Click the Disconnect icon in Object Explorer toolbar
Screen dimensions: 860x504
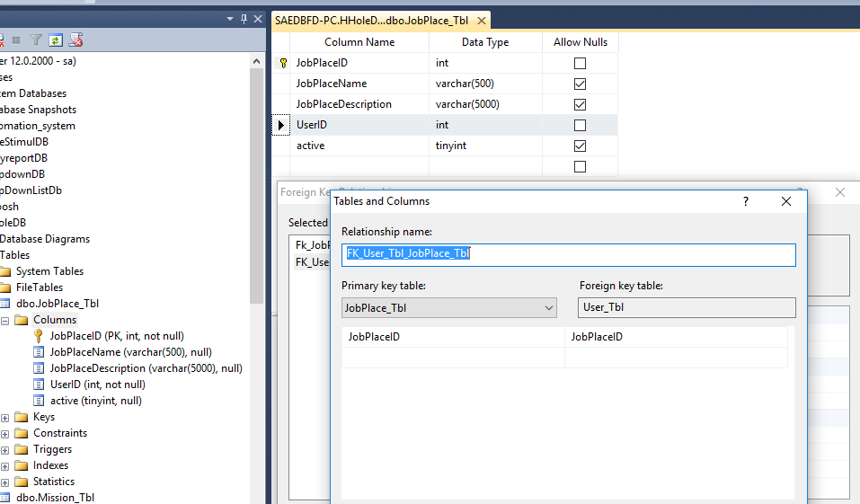(1, 40)
